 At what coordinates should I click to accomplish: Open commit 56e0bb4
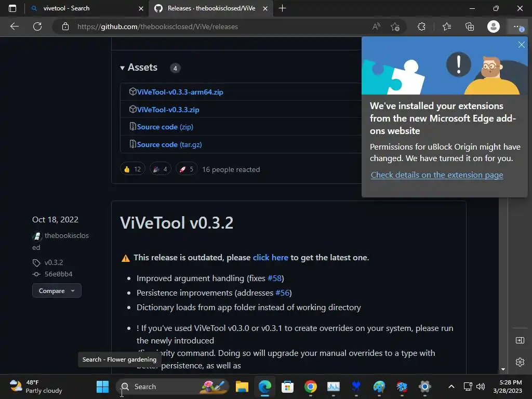coord(58,274)
